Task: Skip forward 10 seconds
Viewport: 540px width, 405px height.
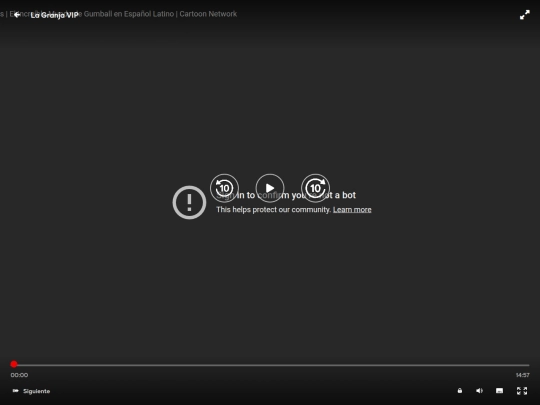Action: [315, 188]
